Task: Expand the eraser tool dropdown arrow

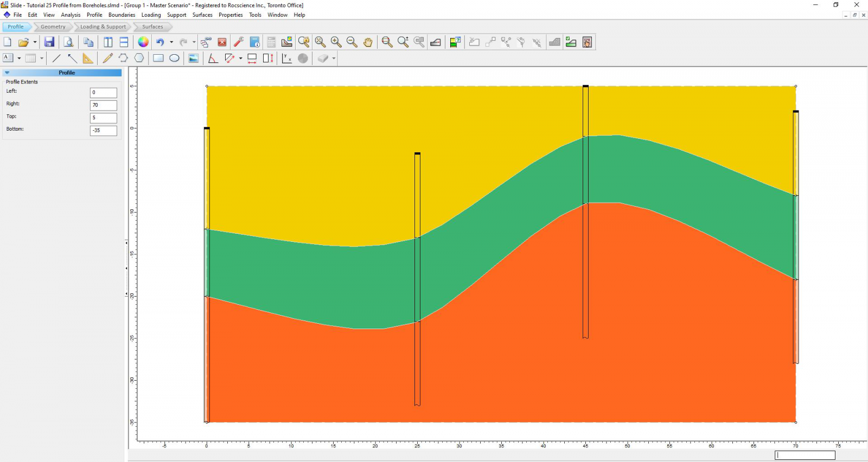Action: 334,58
